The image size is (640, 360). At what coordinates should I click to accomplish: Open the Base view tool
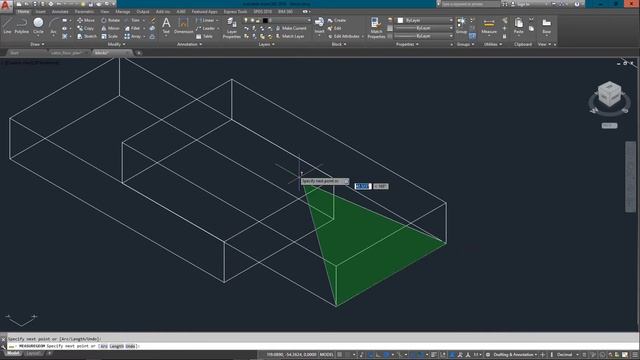(547, 26)
